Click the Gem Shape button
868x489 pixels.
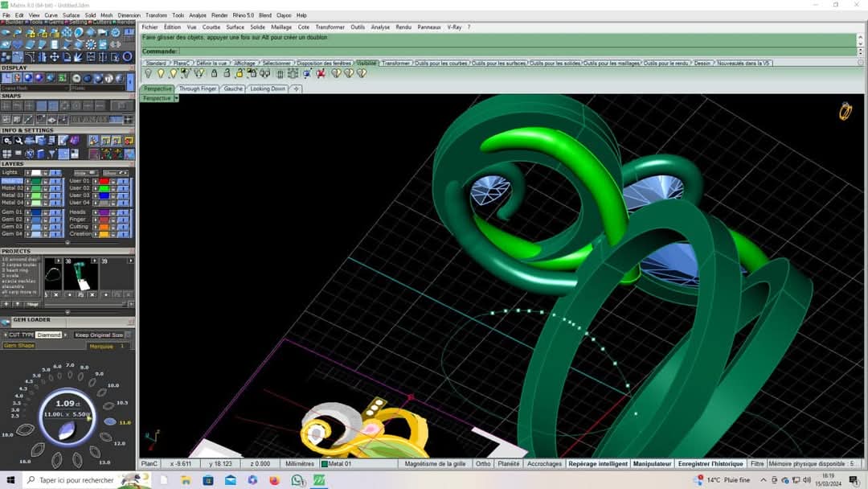[19, 346]
